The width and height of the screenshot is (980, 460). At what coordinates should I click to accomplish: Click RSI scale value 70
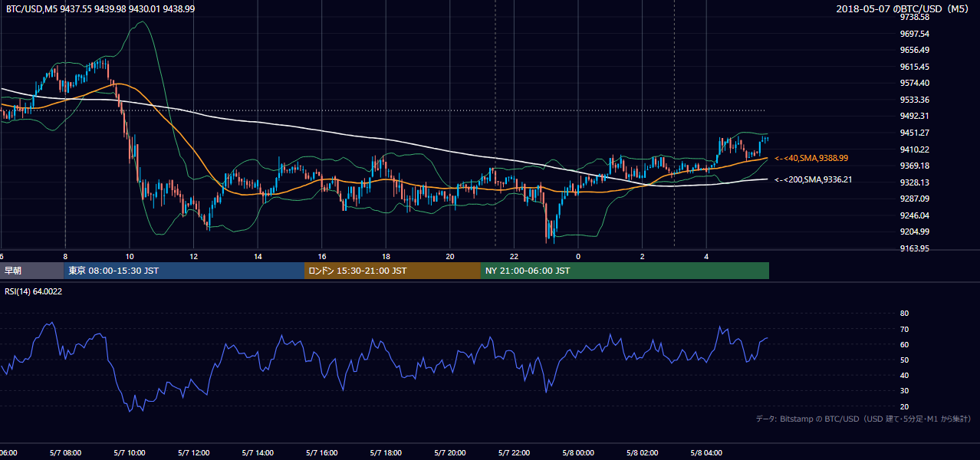(904, 329)
